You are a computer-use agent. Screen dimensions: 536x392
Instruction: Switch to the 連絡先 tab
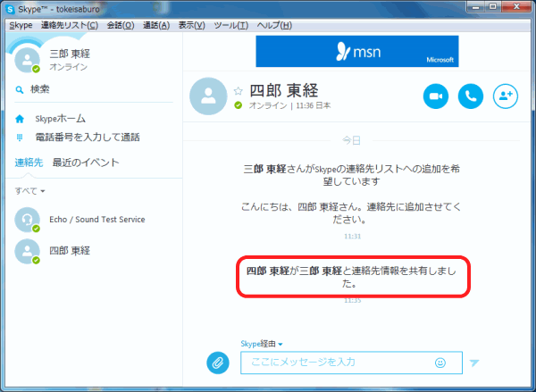[x=29, y=163]
